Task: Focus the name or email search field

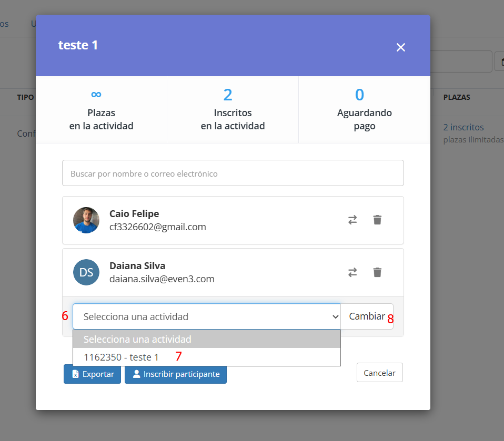Action: coord(233,173)
